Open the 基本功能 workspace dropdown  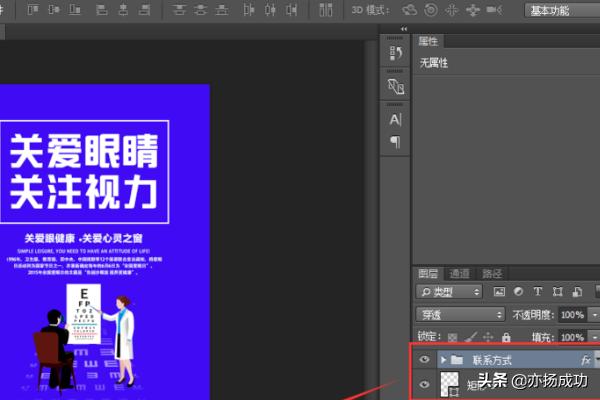click(x=562, y=11)
